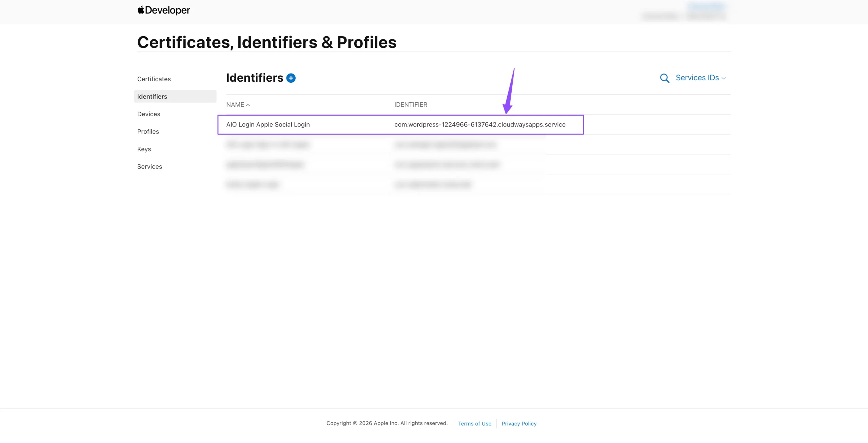The width and height of the screenshot is (868, 443).
Task: Expand the Services IDs filter dropdown
Action: click(x=701, y=78)
